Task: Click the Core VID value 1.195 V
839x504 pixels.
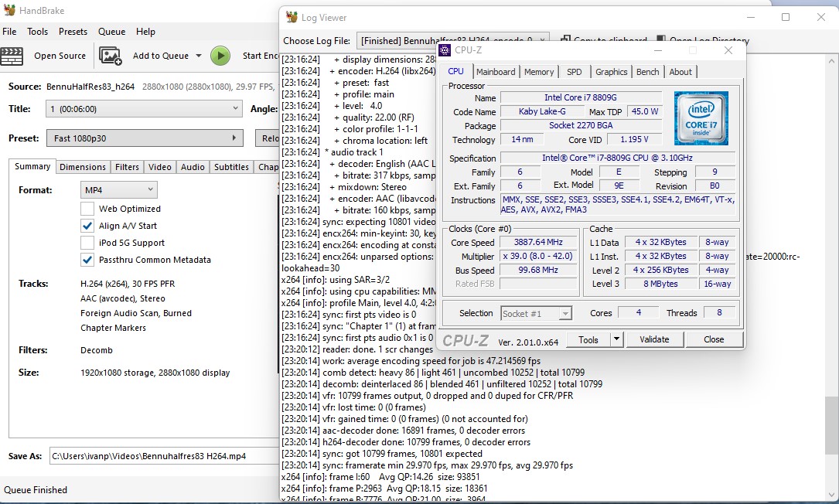Action: pos(634,139)
